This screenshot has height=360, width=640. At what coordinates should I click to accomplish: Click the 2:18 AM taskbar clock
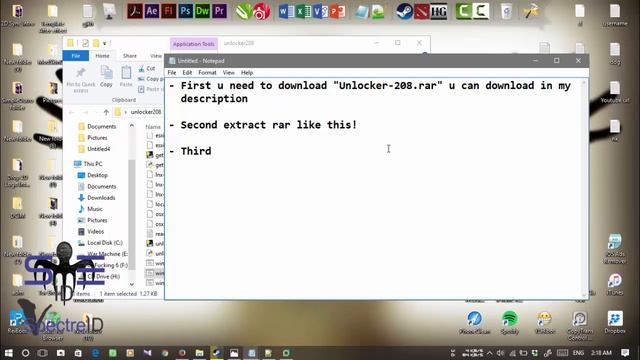coord(601,353)
